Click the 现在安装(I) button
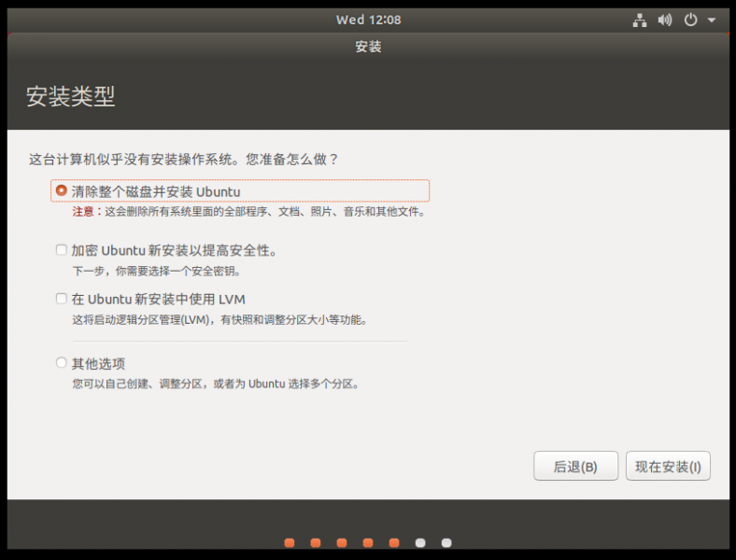This screenshot has height=560, width=736. pos(667,467)
